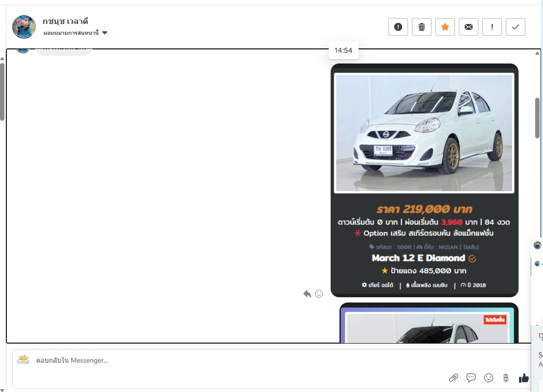Open the white Nissan March photo

[424, 133]
